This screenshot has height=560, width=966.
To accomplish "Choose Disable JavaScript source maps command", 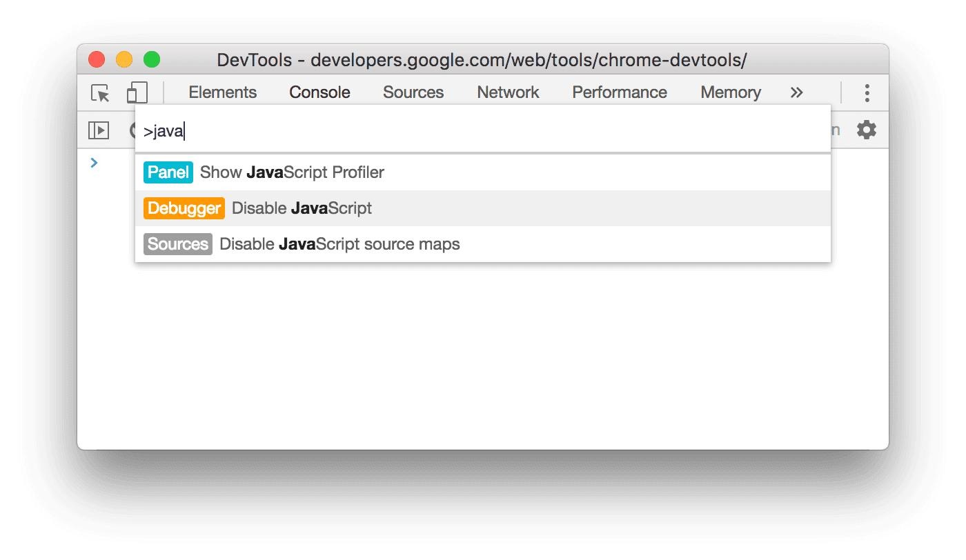I will click(483, 244).
